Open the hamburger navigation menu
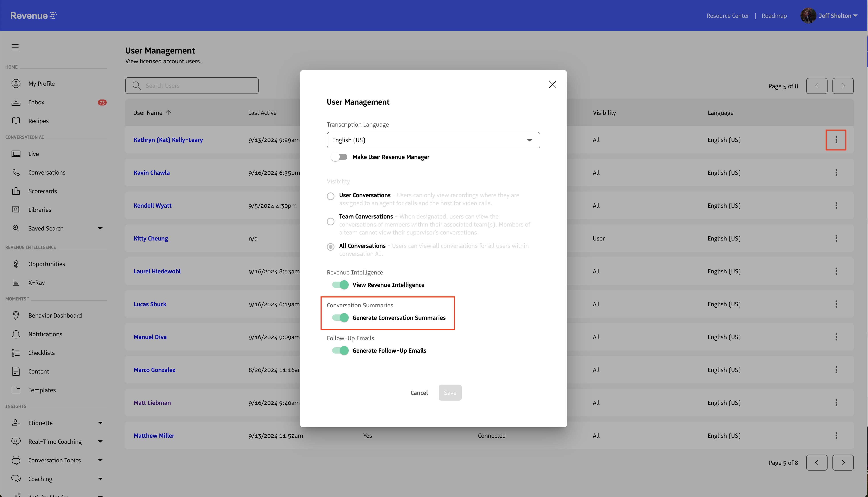 coord(15,47)
